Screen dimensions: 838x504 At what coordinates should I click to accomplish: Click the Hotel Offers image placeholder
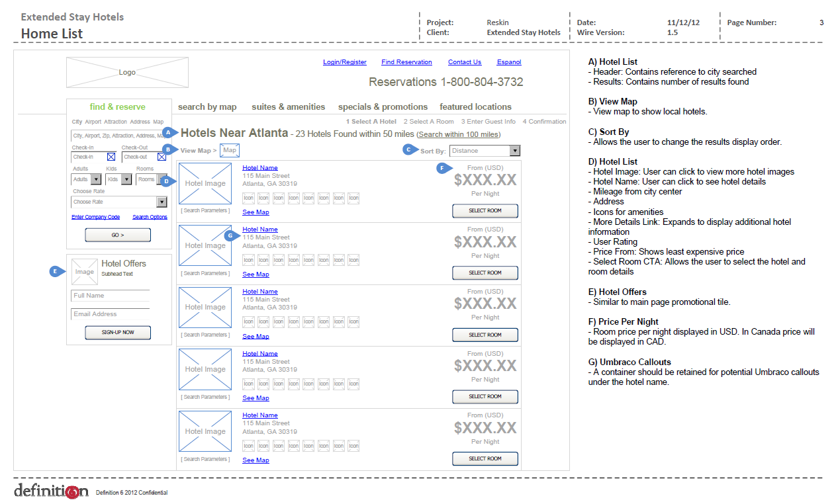click(x=84, y=272)
